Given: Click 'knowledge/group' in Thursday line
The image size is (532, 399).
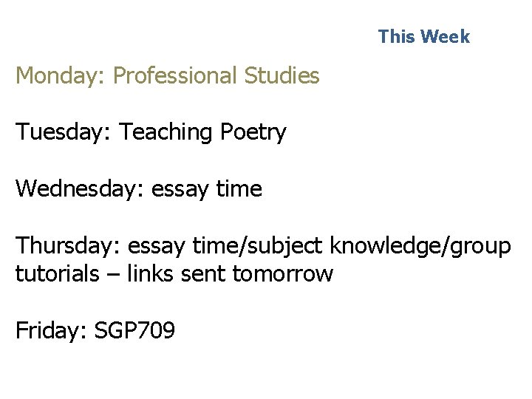Looking at the screenshot, I should tap(420, 246).
